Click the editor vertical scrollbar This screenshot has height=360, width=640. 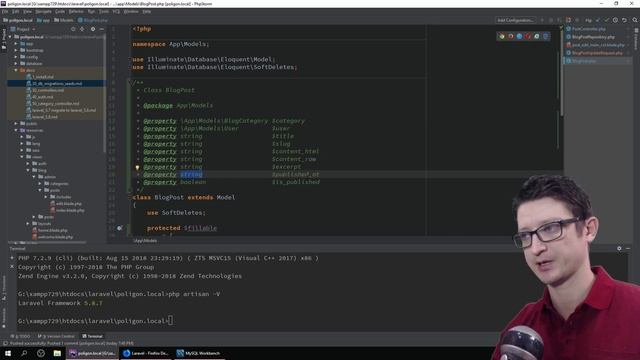(x=561, y=72)
